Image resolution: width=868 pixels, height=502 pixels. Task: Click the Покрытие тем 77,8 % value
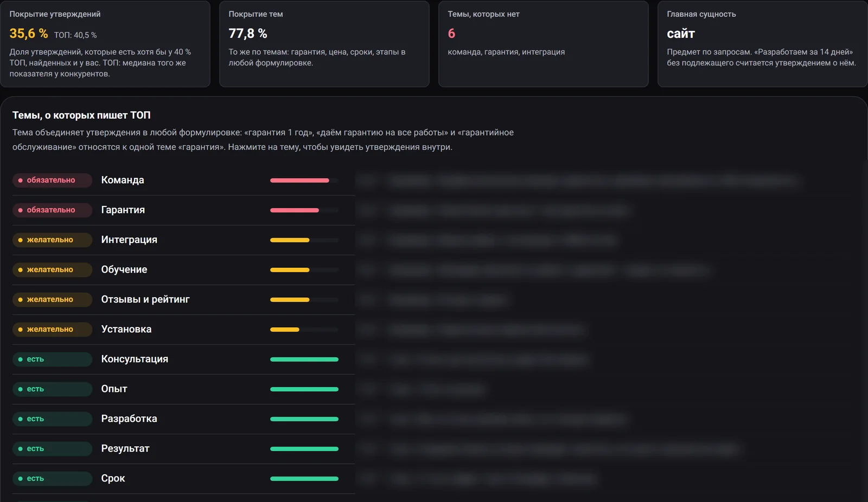click(248, 34)
